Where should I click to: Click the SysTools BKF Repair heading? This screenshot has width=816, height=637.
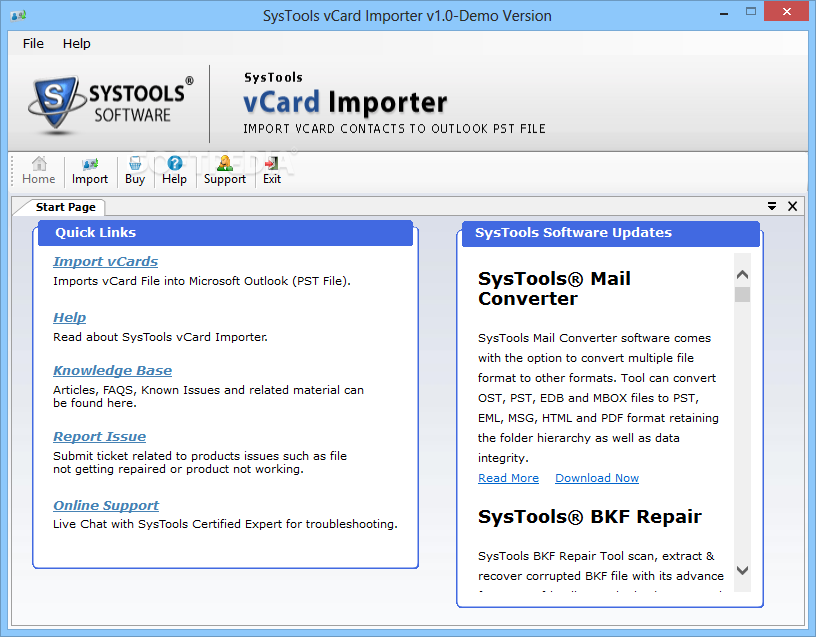coord(590,517)
